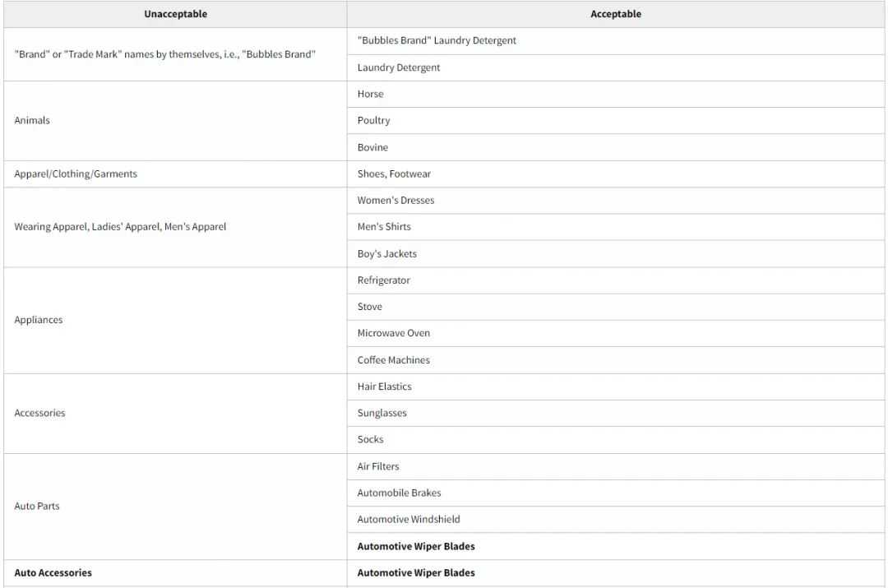The width and height of the screenshot is (888, 588).
Task: Select the Boy's Jackets cell
Action: pos(616,254)
